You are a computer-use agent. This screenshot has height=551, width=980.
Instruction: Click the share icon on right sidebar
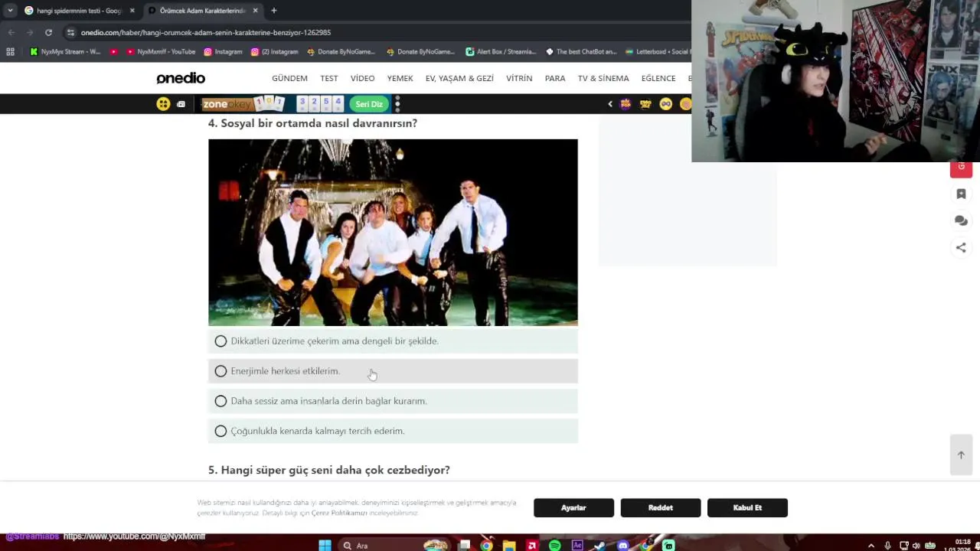point(961,247)
